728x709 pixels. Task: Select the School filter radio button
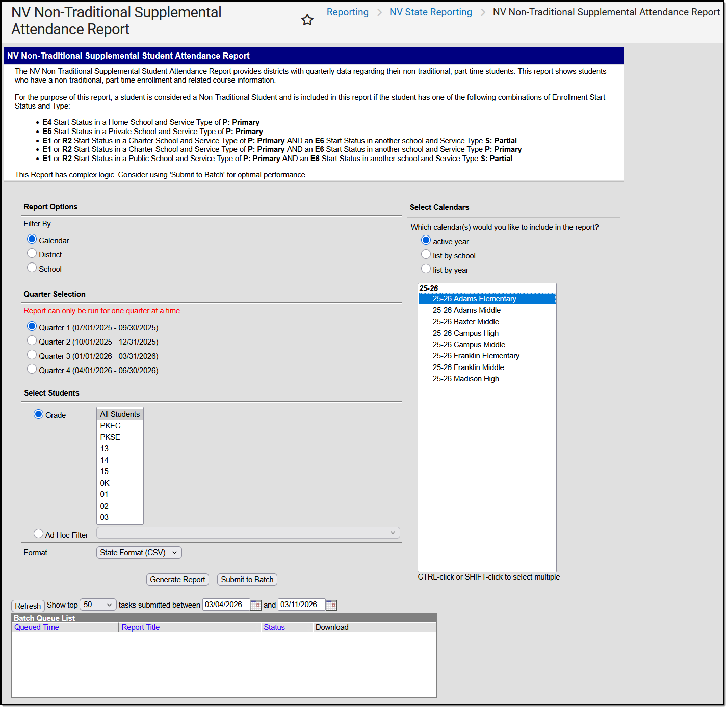pyautogui.click(x=32, y=268)
